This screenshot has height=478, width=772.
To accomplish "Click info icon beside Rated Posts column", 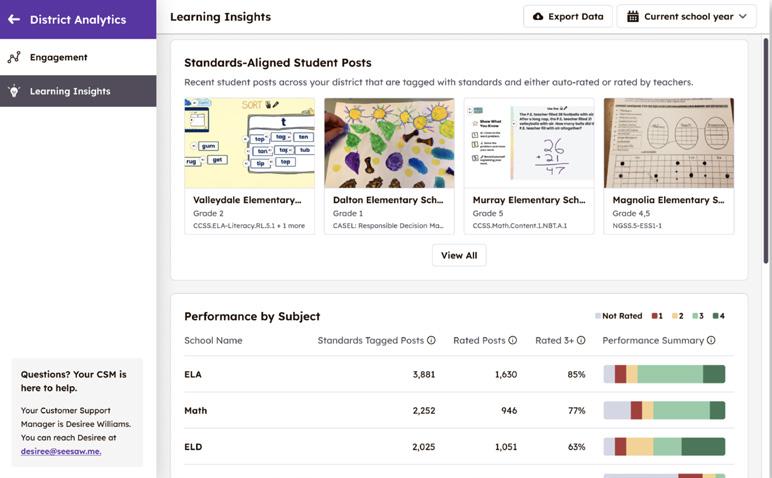I will (513, 341).
